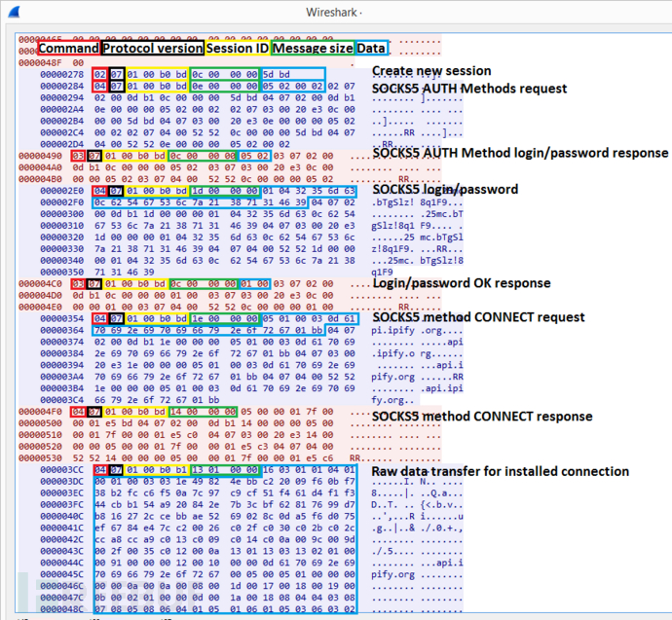
Task: Select 'SOCKS5 method CONNECT request' annotation
Action: [x=478, y=318]
